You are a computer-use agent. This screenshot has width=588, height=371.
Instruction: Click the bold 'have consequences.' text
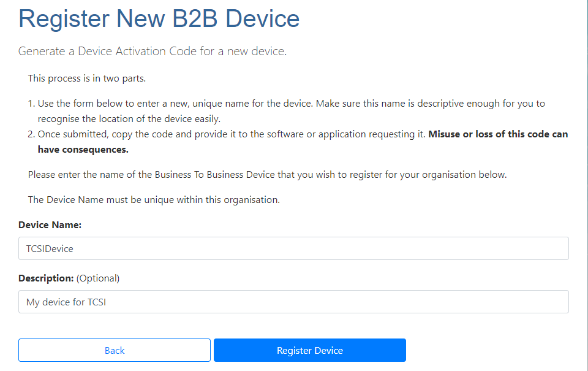pyautogui.click(x=83, y=150)
